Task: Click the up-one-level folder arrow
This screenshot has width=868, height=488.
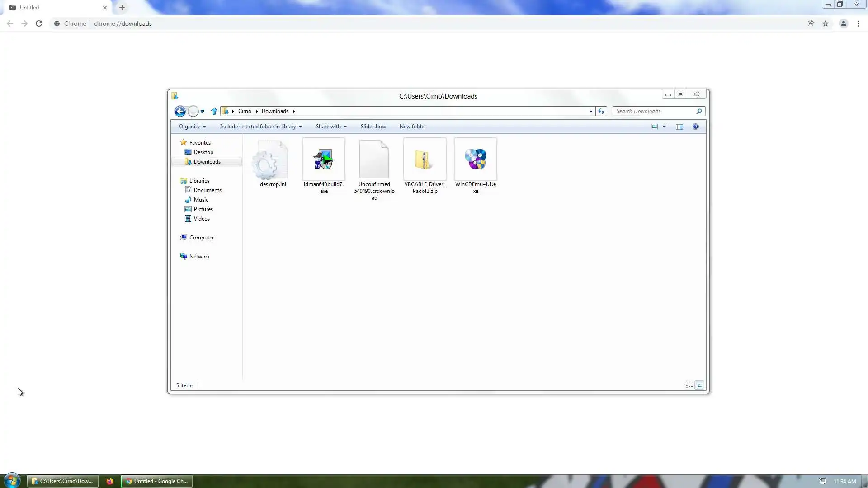Action: pos(214,111)
